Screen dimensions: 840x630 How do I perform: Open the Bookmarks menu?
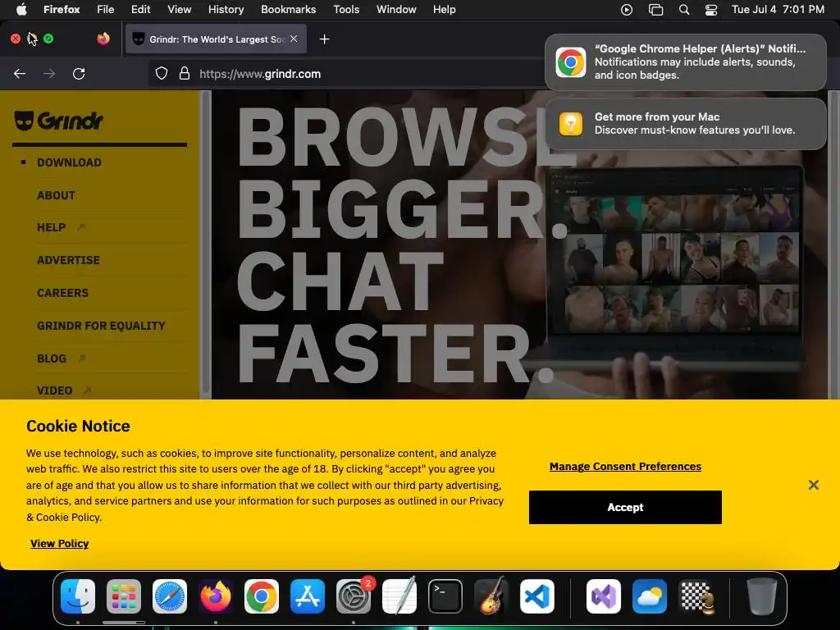[x=288, y=10]
